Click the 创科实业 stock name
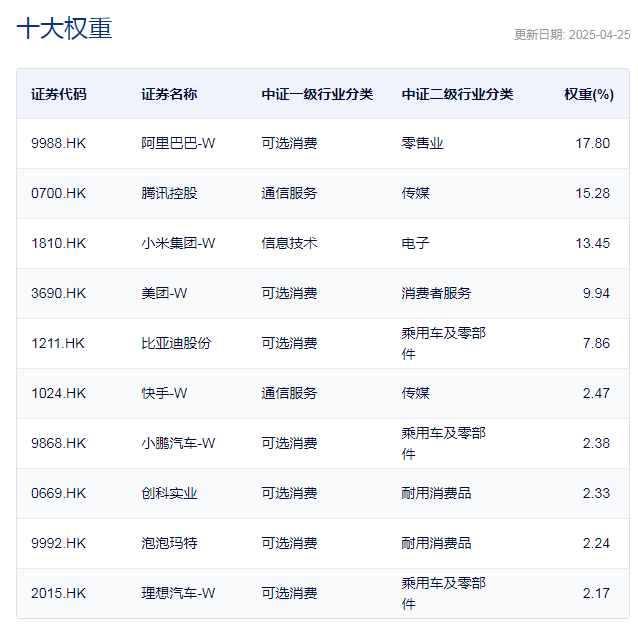 tap(169, 493)
